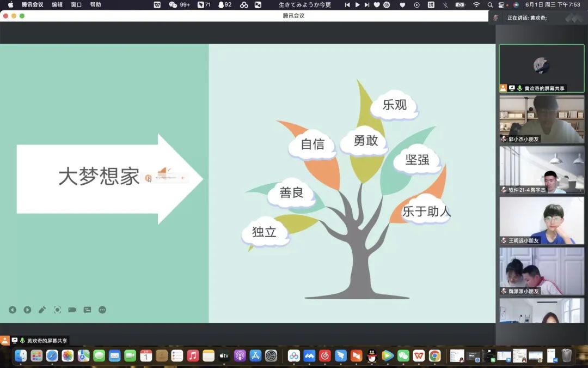The height and width of the screenshot is (368, 588).
Task: Open the subtitles/notes icon on slide toolbar
Action: point(87,310)
